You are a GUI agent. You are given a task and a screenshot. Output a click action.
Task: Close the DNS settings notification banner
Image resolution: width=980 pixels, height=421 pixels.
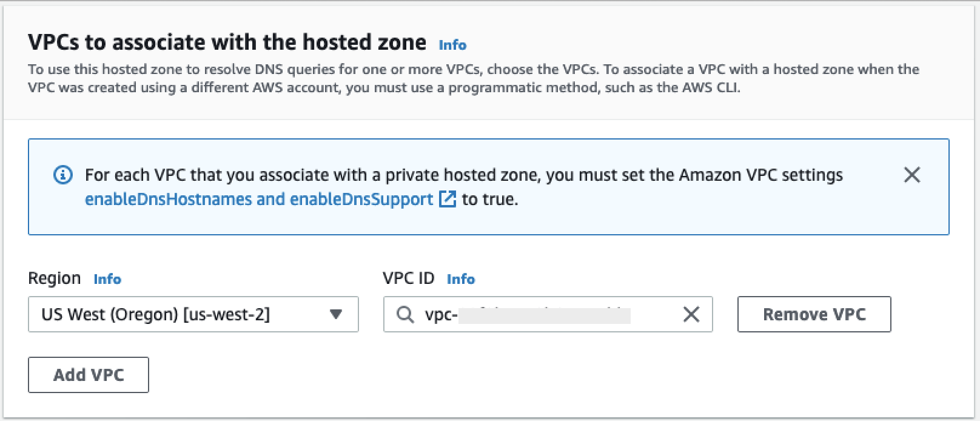pyautogui.click(x=912, y=175)
